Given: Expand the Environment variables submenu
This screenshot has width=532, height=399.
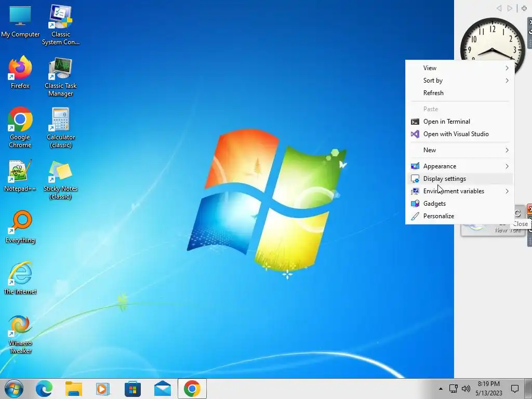Looking at the screenshot, I should [460, 191].
